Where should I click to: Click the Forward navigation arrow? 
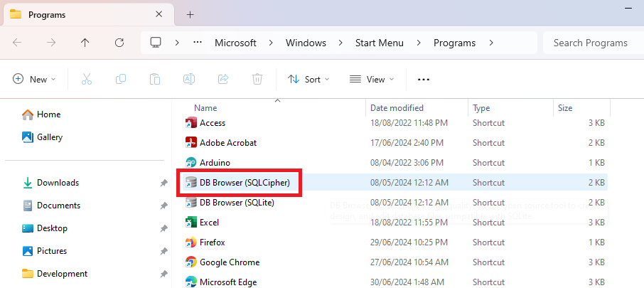[x=51, y=43]
